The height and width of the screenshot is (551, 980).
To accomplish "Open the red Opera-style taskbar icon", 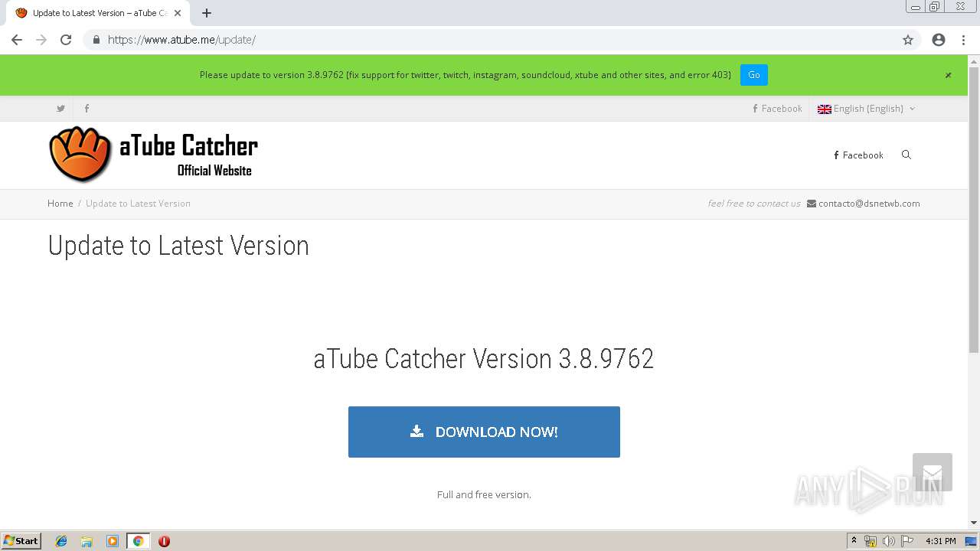I will pyautogui.click(x=164, y=541).
